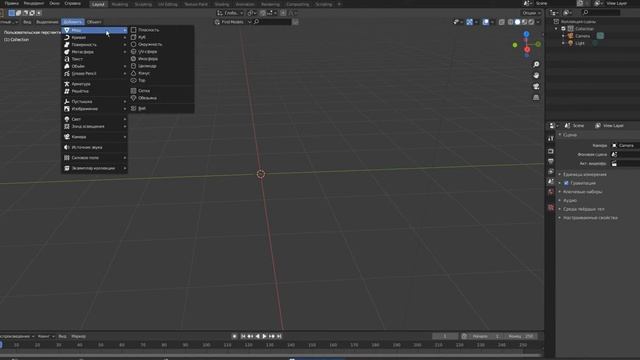Click the blue Z axis on navigation gizmo
640x360 pixels.
point(527,34)
